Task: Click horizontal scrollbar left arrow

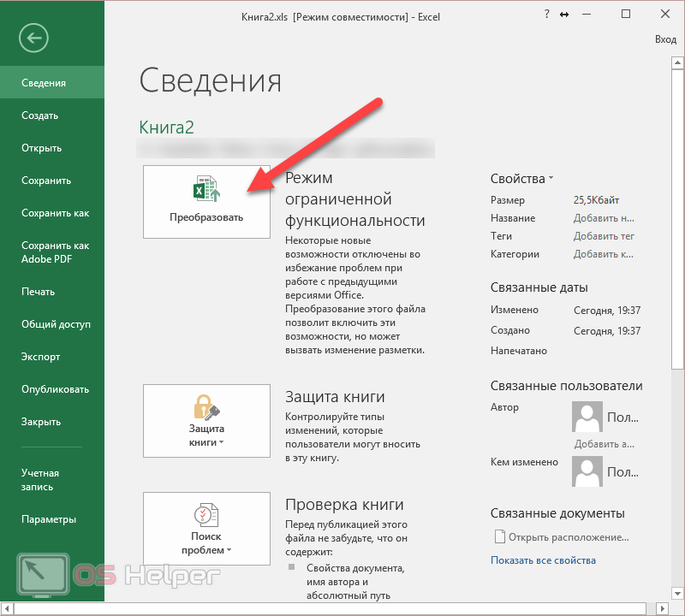Action: click(x=7, y=608)
